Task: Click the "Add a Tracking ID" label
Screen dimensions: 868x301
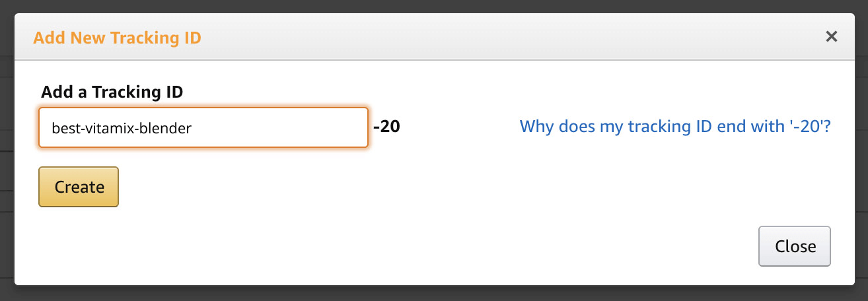Action: pyautogui.click(x=112, y=92)
